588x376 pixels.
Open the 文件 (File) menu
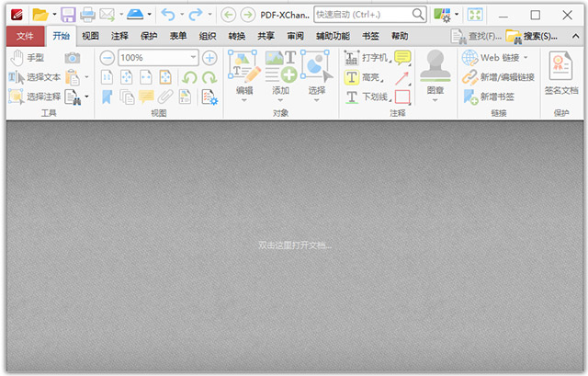(x=25, y=36)
